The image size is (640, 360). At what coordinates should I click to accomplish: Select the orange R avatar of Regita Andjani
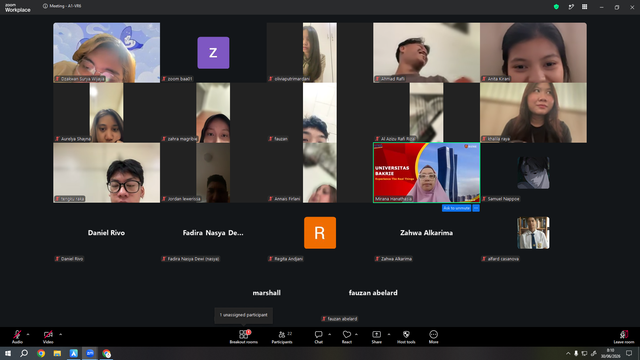(x=320, y=233)
